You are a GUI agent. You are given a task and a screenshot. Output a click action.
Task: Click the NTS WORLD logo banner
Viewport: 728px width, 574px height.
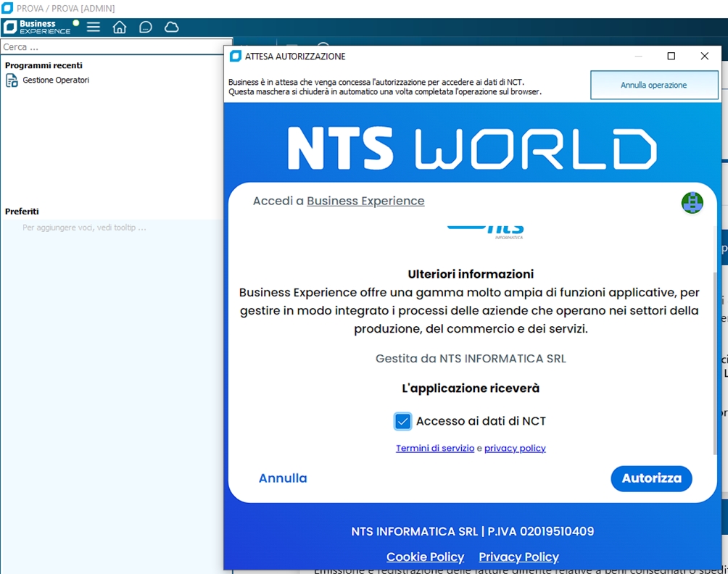pos(472,149)
